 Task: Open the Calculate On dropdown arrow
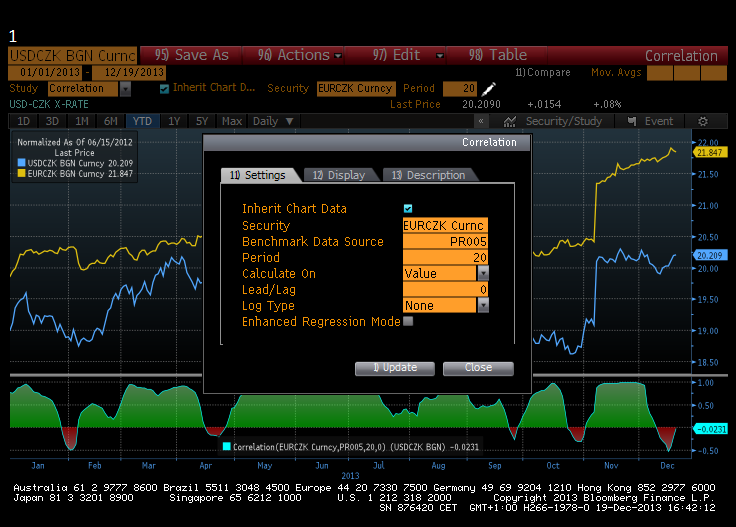[483, 273]
